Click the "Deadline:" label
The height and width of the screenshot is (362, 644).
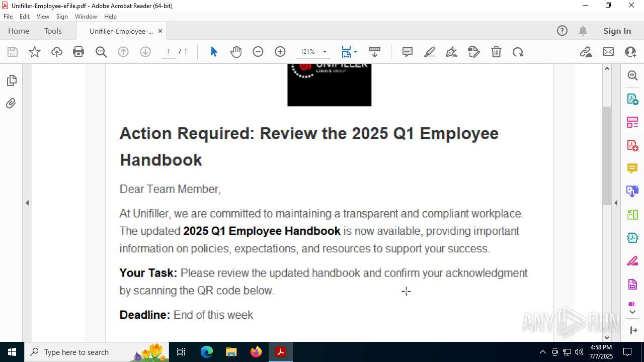pyautogui.click(x=145, y=315)
